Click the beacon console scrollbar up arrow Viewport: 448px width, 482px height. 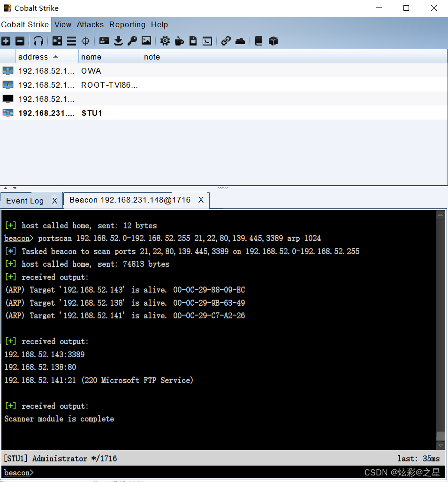[x=440, y=215]
